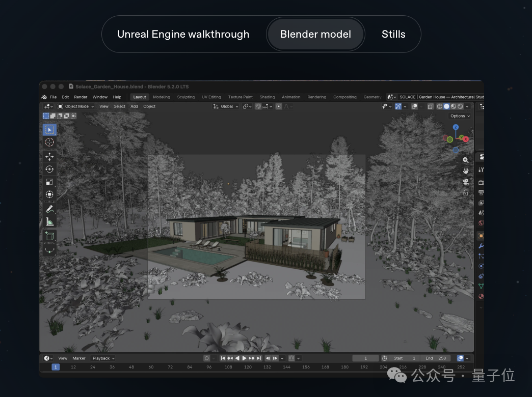532x397 pixels.
Task: Click the viewport zoom magnifier icon
Action: [x=466, y=160]
